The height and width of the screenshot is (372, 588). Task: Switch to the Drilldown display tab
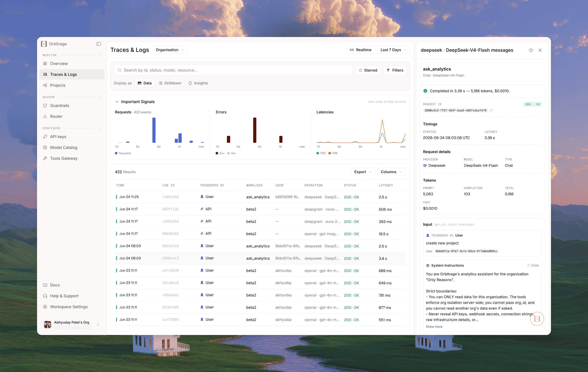click(x=170, y=83)
